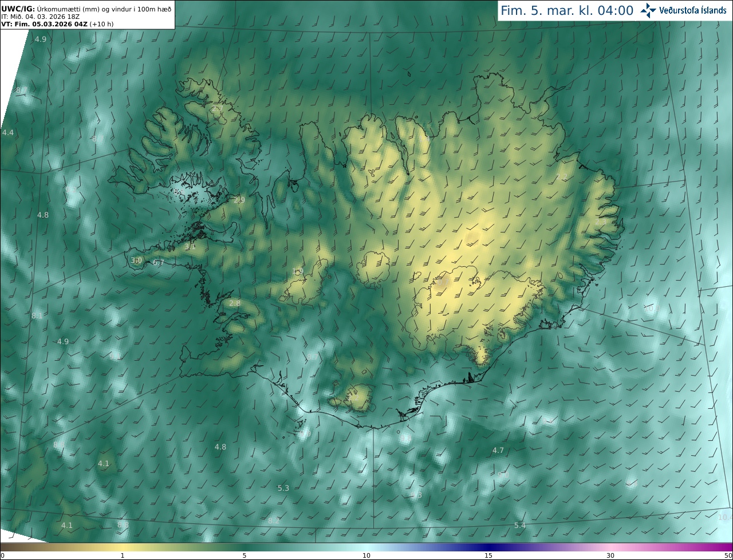
Task: Click the 5.4 value on the map
Action: coord(520,525)
